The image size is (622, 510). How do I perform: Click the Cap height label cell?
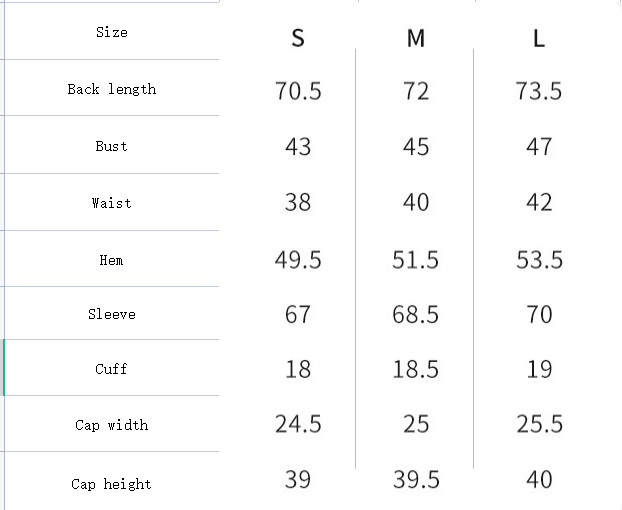tap(112, 484)
